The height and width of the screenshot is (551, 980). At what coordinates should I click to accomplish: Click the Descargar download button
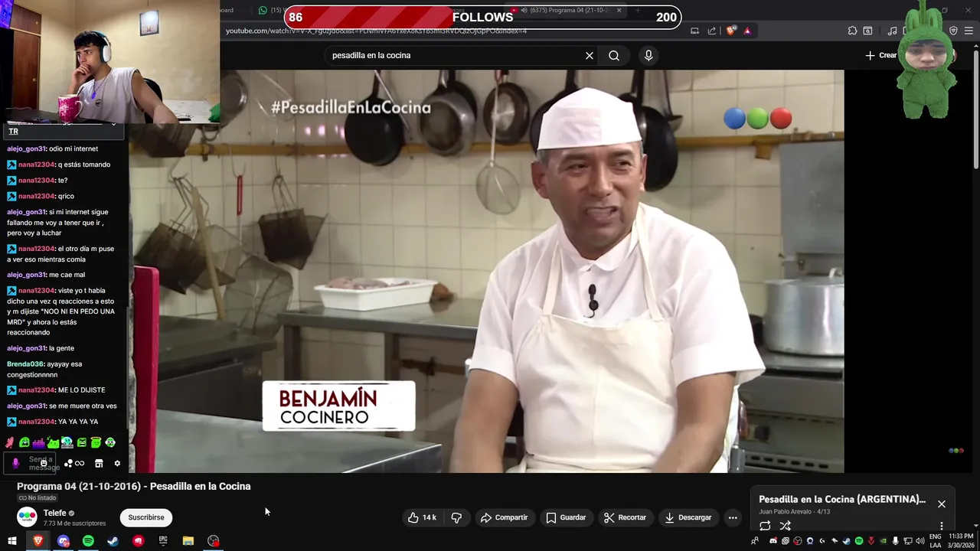coord(688,517)
